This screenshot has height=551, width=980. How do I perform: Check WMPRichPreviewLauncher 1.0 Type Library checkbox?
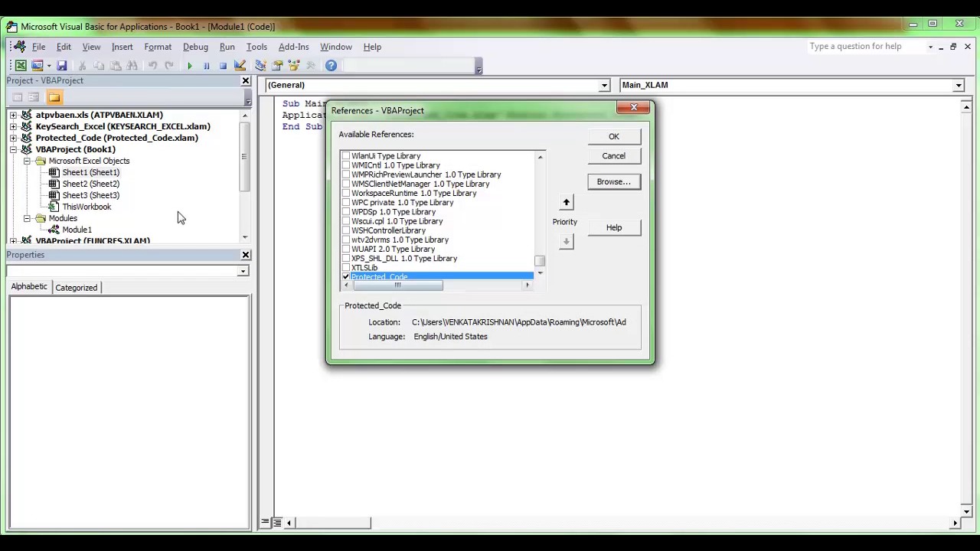point(346,174)
